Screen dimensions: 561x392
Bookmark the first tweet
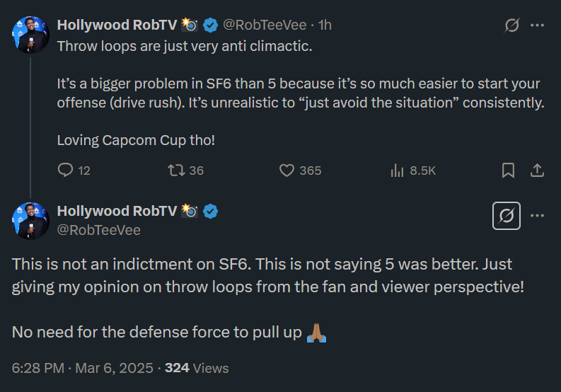[508, 171]
